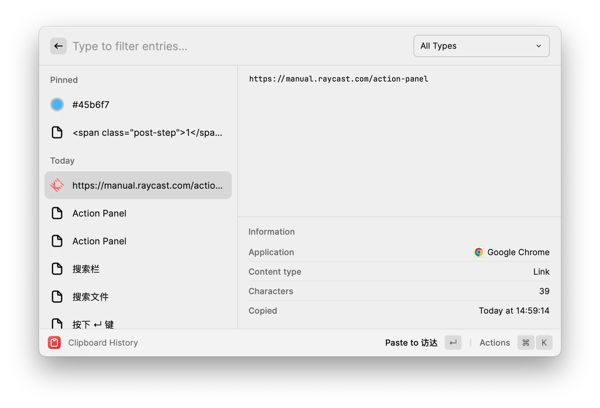Click the document icon next to 搜索栏
The width and height of the screenshot is (600, 408).
coord(57,269)
